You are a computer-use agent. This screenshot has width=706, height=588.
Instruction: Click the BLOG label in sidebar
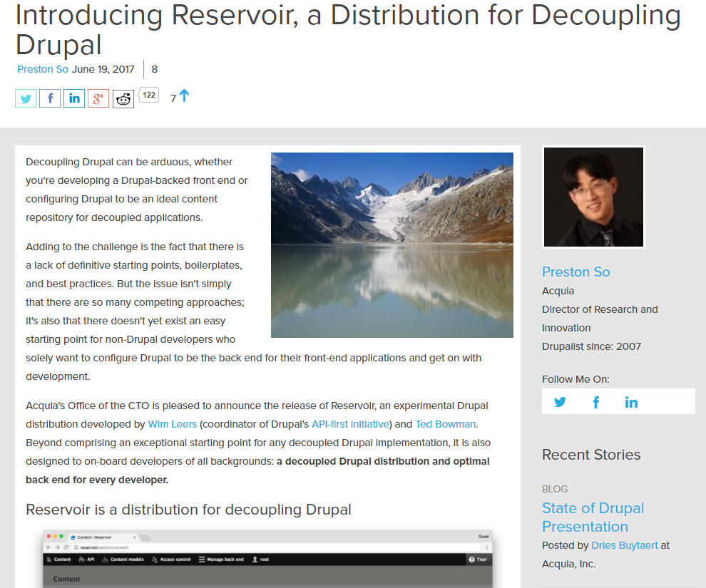[x=555, y=489]
